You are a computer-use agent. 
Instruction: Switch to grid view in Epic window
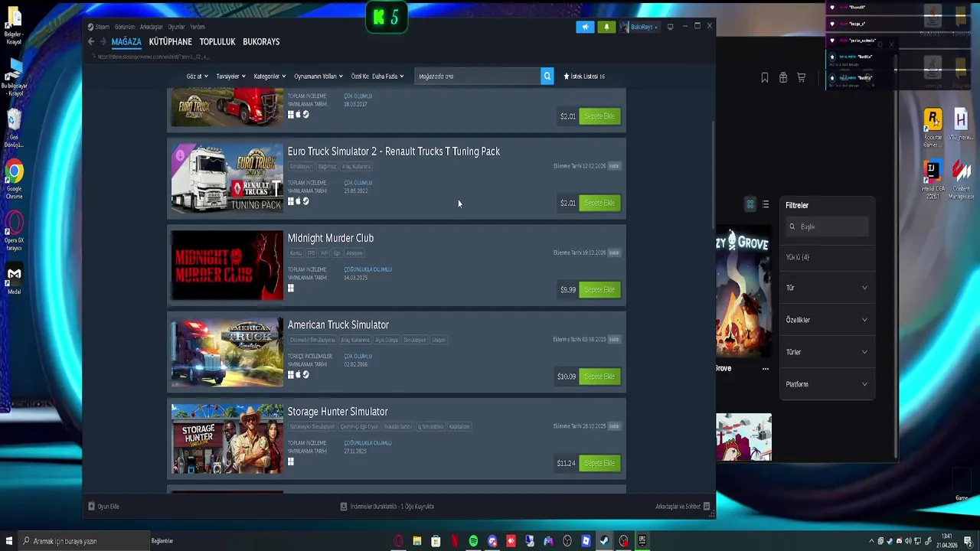coord(750,204)
